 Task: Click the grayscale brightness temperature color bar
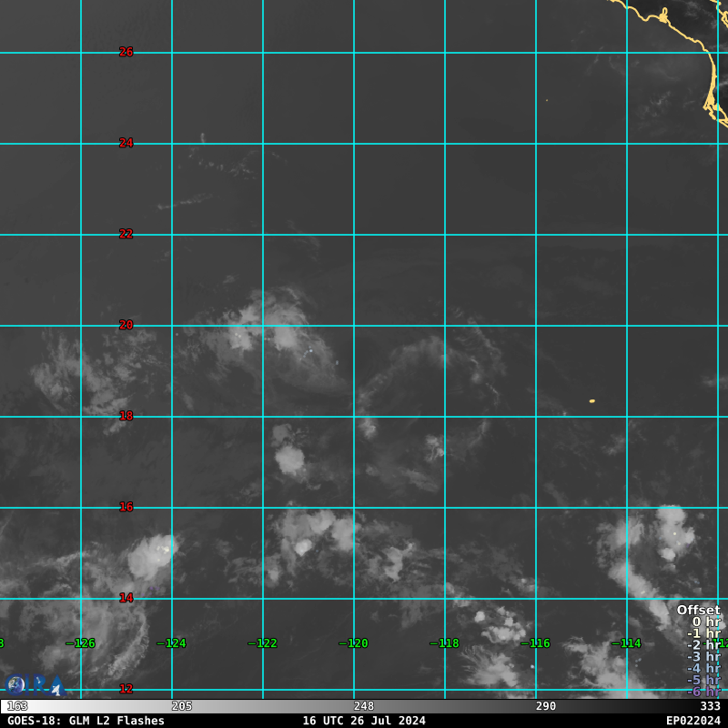[364, 706]
